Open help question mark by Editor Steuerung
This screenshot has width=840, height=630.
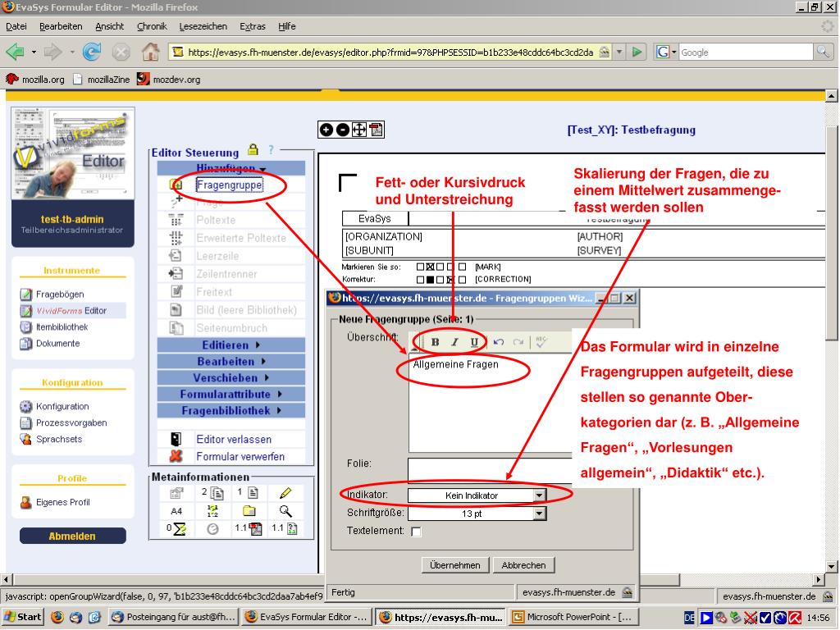pos(271,150)
